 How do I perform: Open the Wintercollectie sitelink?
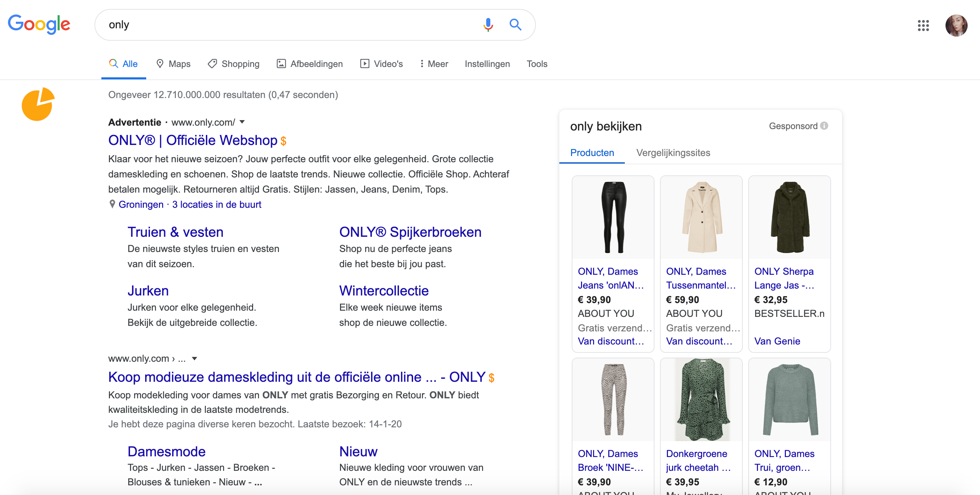(383, 291)
